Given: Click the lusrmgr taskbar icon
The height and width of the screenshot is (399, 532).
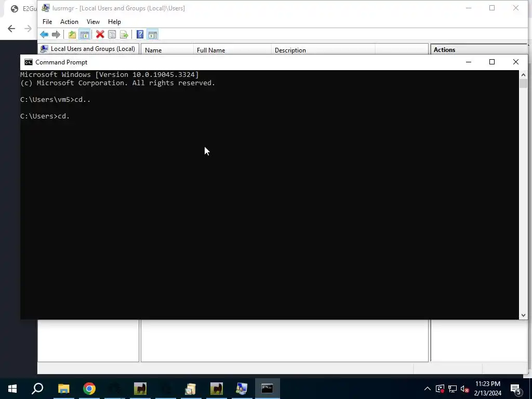Looking at the screenshot, I should [x=242, y=389].
